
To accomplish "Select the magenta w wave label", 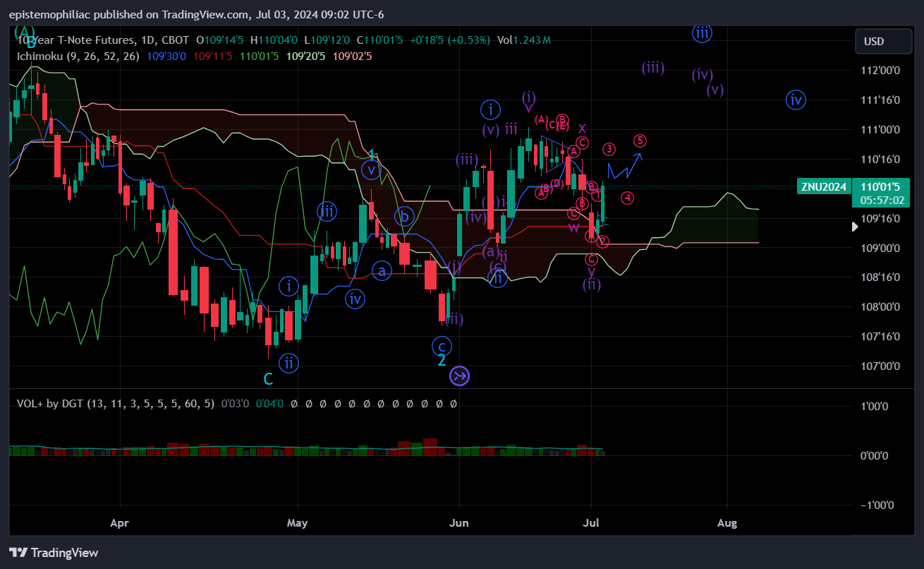I will 573,227.
